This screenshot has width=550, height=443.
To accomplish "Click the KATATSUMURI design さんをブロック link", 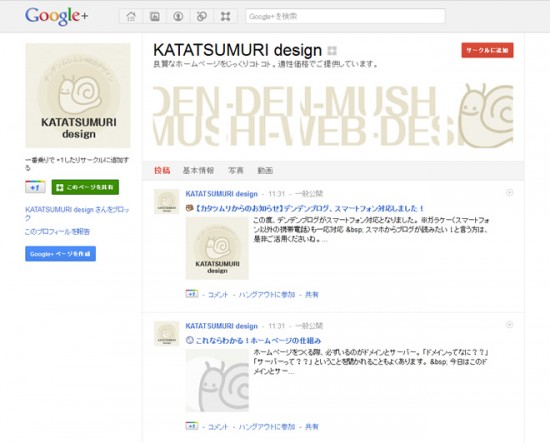I will (77, 214).
